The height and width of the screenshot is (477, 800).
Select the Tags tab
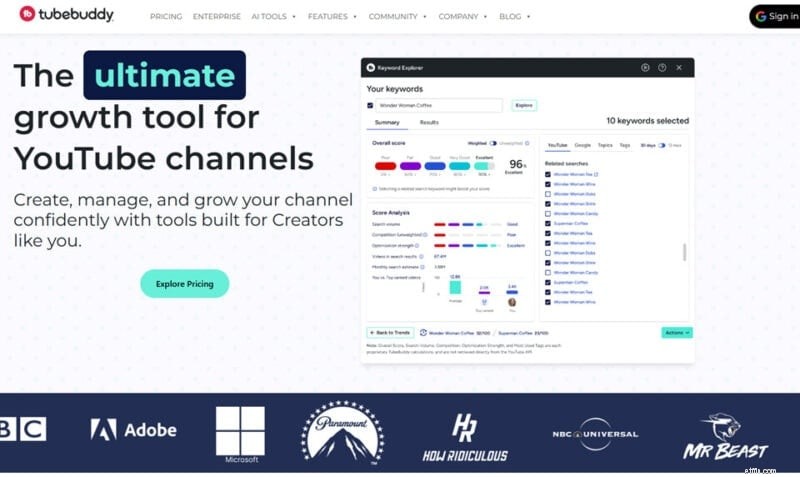(x=625, y=145)
